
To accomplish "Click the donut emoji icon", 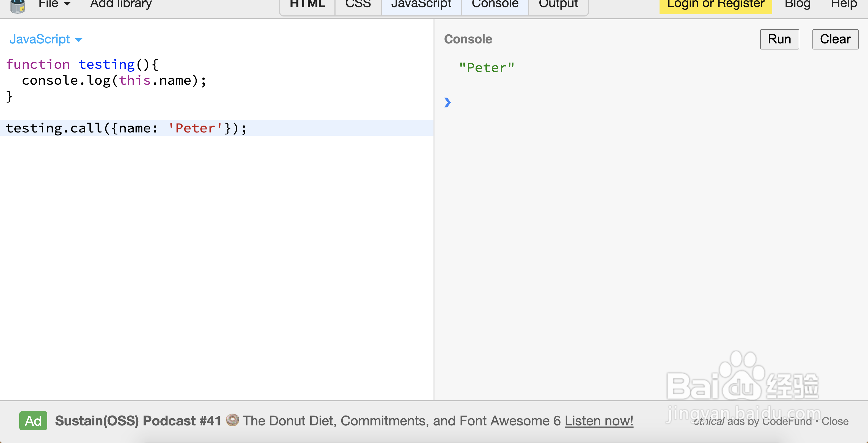I will (232, 420).
